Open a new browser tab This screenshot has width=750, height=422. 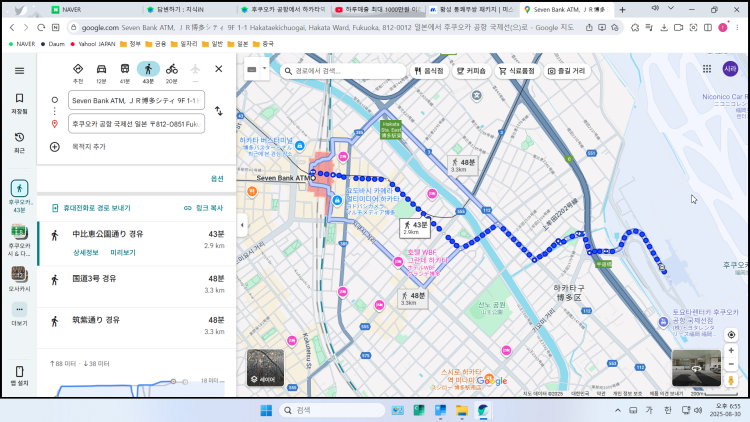coord(622,10)
